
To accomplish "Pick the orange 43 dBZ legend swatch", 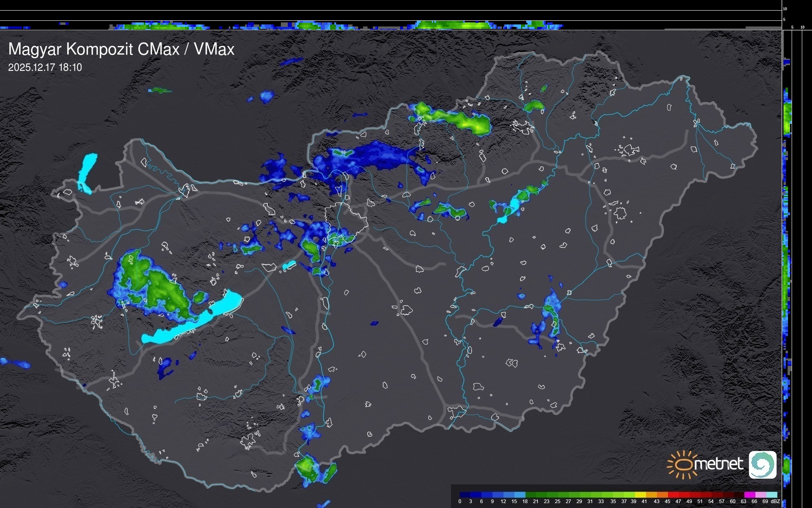I will tap(662, 495).
